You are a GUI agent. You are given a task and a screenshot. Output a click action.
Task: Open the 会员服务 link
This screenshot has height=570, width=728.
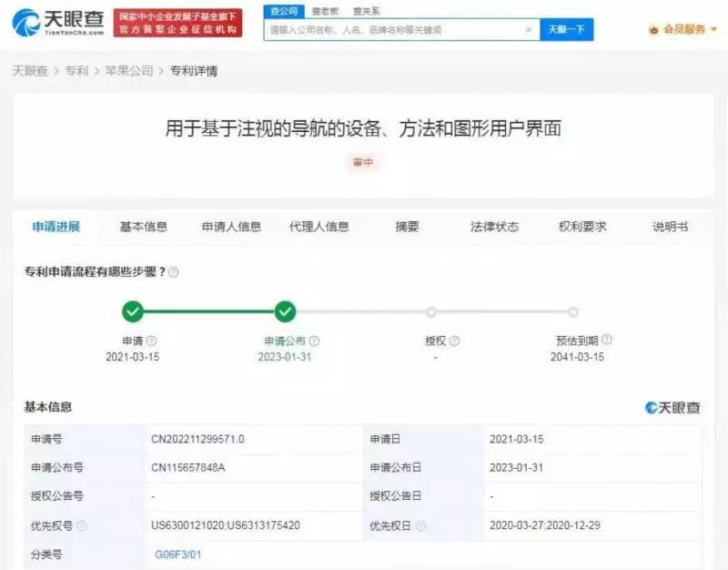tap(684, 29)
